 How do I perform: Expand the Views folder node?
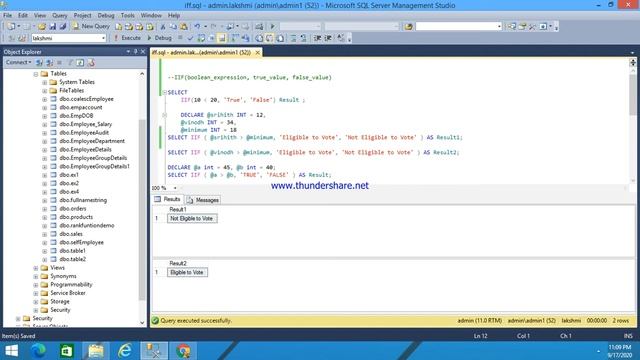(x=36, y=268)
